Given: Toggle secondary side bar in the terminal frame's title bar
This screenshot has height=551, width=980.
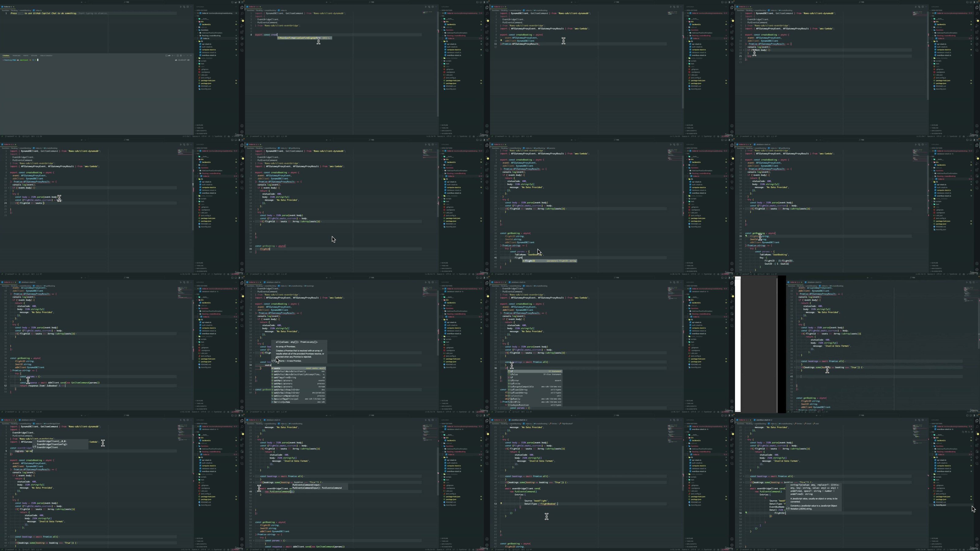Looking at the screenshot, I should (239, 2).
